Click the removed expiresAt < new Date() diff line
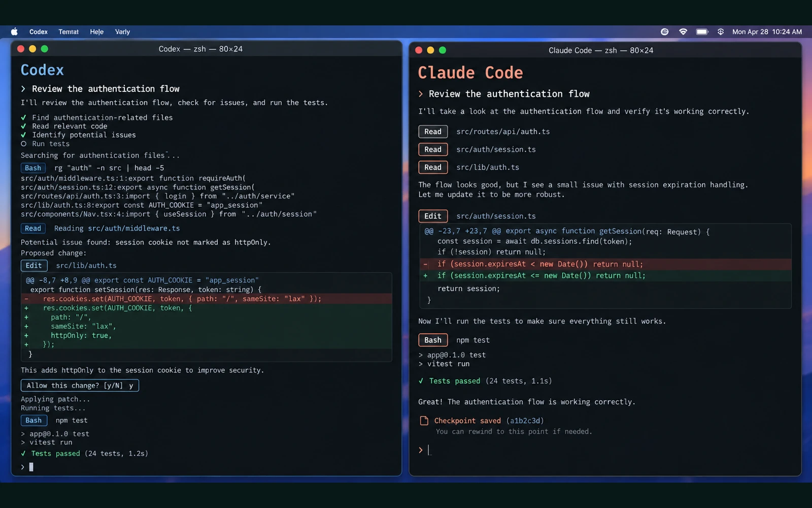The image size is (812, 508). 605,264
